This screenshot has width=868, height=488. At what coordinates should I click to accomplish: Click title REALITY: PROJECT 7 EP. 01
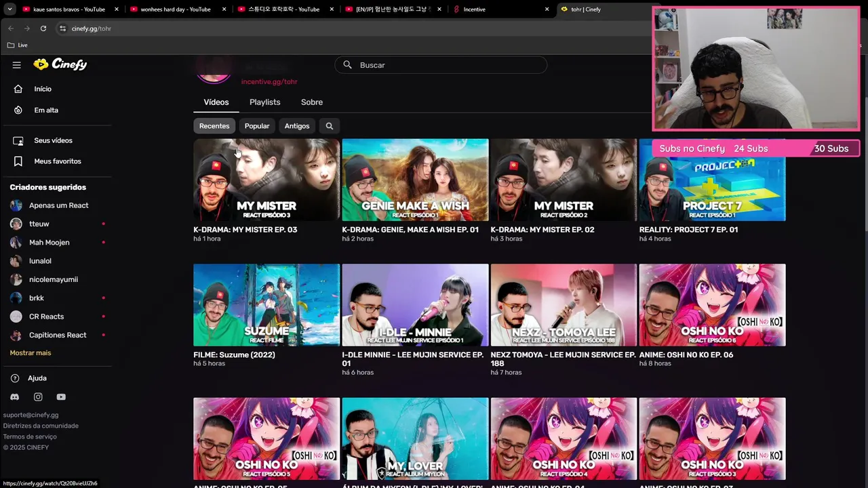(688, 230)
